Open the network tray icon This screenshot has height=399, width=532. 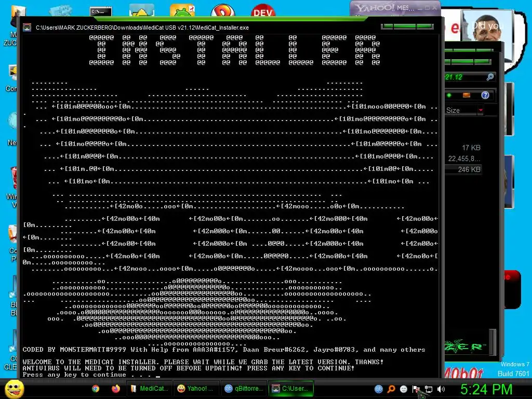[x=429, y=389]
